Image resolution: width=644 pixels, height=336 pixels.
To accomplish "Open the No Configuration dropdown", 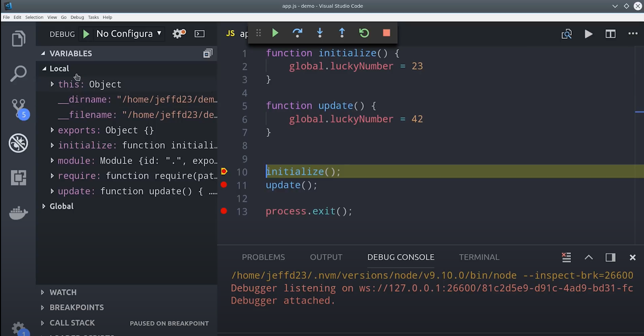I will (128, 33).
